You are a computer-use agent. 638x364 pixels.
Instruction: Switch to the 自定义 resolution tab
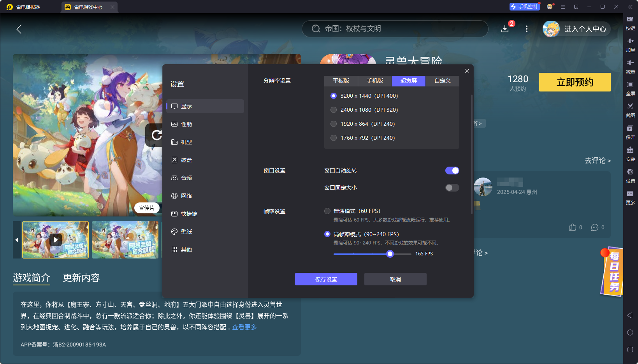coord(443,81)
